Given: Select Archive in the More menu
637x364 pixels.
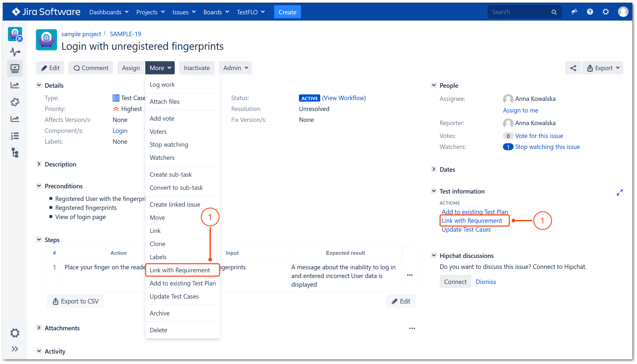Looking at the screenshot, I should point(183,313).
